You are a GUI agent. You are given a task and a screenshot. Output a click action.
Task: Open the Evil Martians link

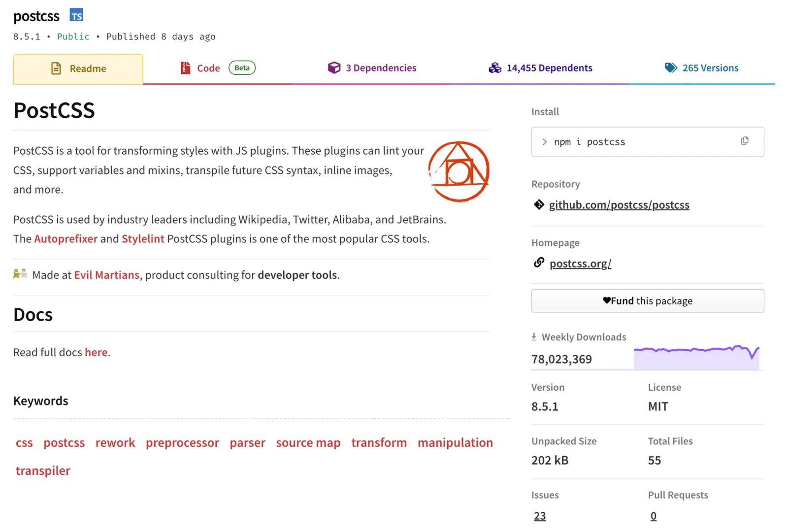pos(107,275)
